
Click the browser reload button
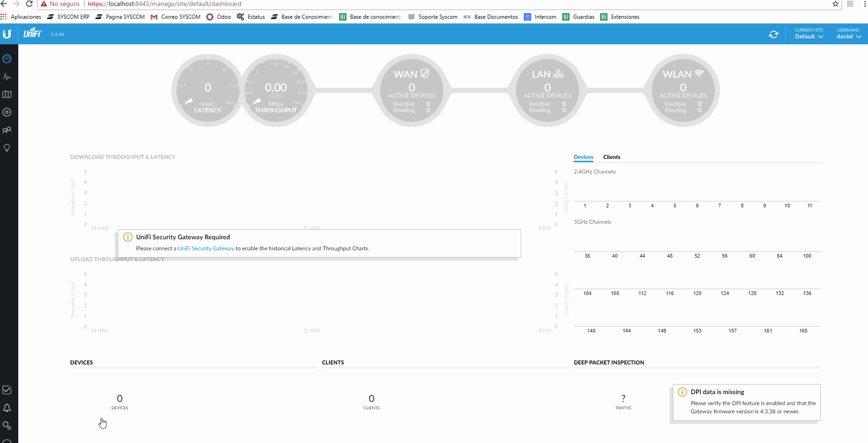tap(29, 4)
